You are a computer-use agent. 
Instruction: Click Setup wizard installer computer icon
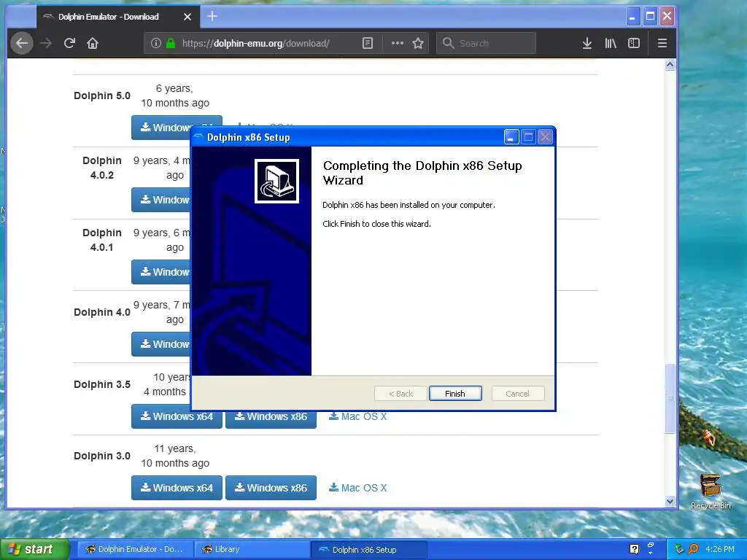(x=276, y=181)
